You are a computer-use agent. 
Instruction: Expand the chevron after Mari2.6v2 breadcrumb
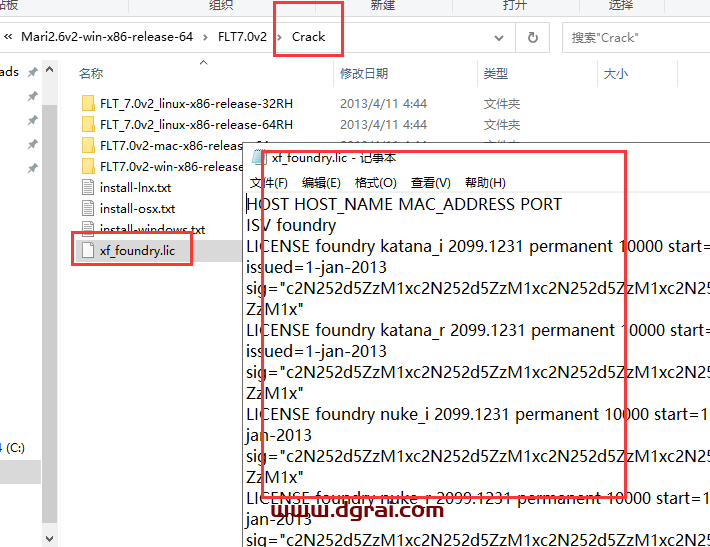pos(206,37)
